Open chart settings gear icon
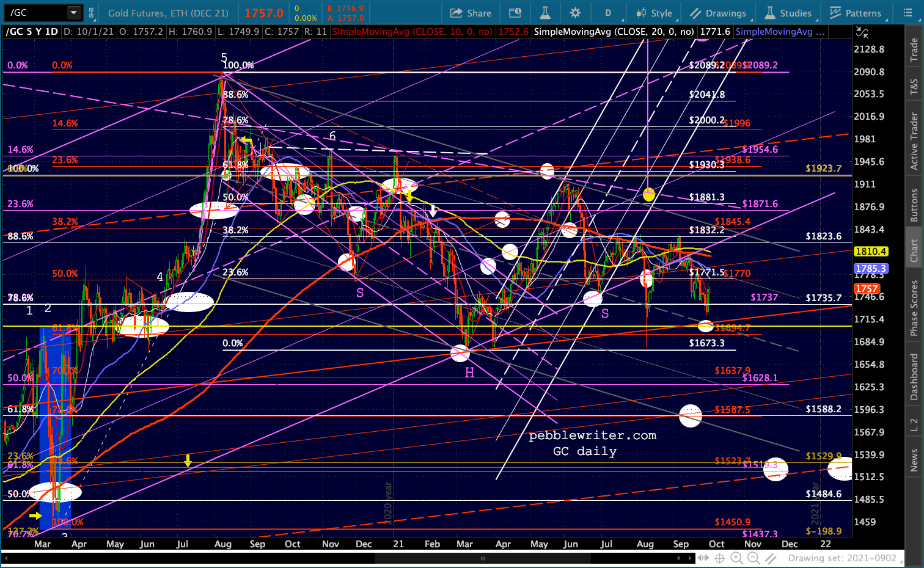 click(575, 13)
